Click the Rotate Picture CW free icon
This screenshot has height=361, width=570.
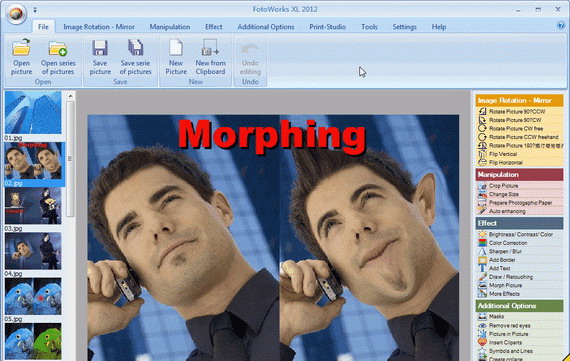click(x=482, y=128)
